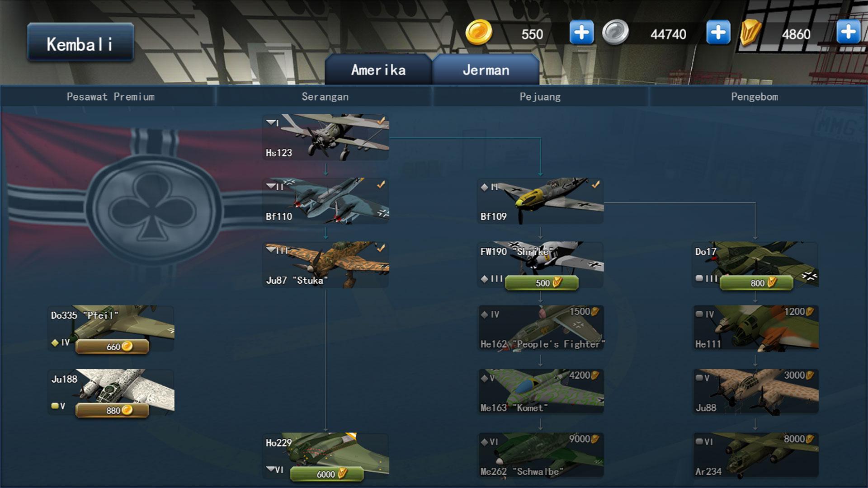The width and height of the screenshot is (868, 488).
Task: Buy FW190 Shrike for 500 medals
Action: 542,283
